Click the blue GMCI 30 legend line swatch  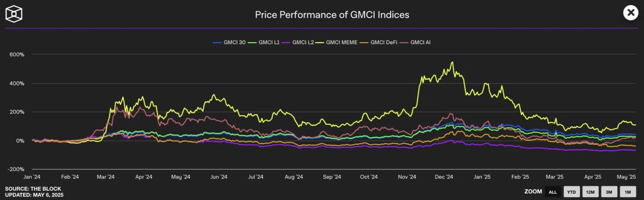click(x=217, y=42)
